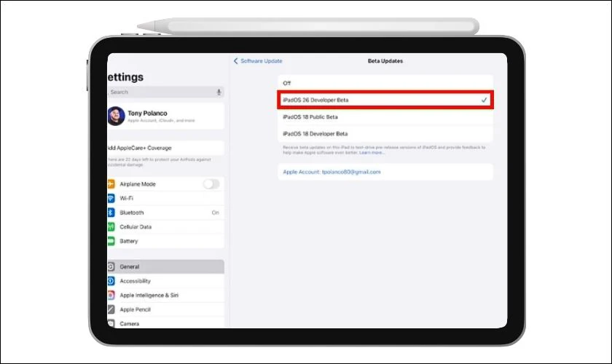Open Apple Pencil settings

click(x=165, y=309)
